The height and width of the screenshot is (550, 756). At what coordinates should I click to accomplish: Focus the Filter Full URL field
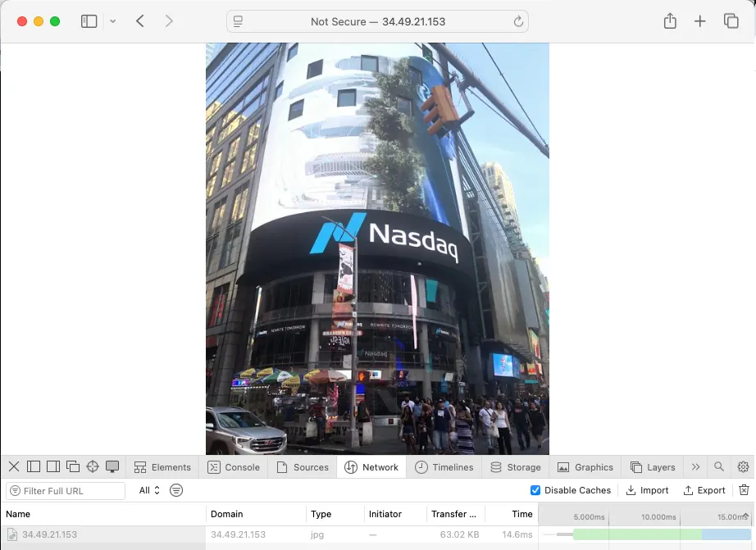[66, 491]
